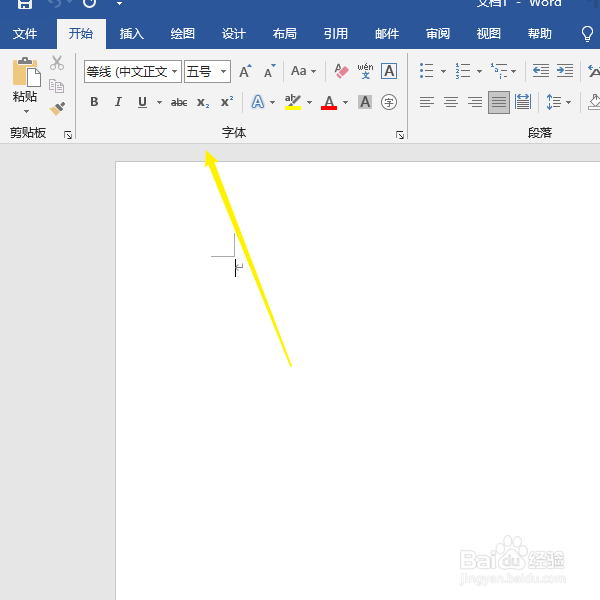Toggle Subscript formatting
Image resolution: width=600 pixels, height=600 pixels.
point(203,102)
